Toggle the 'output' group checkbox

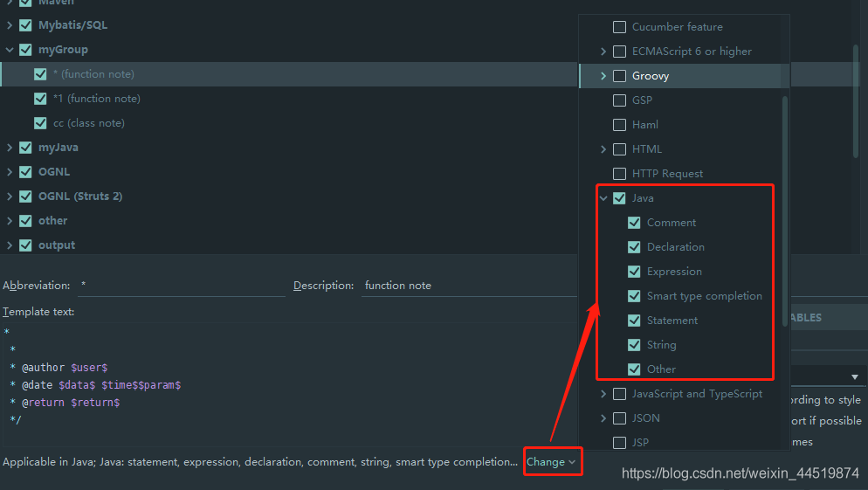click(25, 245)
